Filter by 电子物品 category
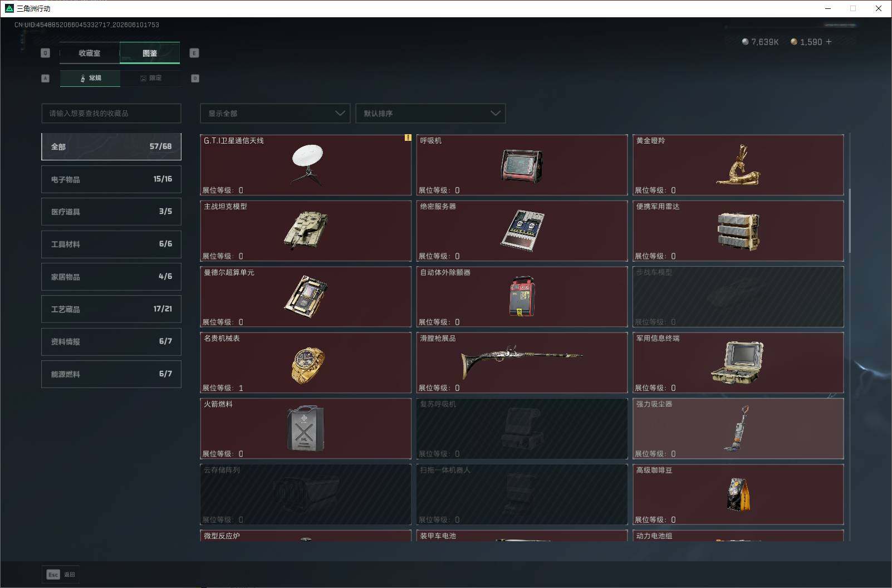Image resolution: width=892 pixels, height=588 pixels. point(111,179)
